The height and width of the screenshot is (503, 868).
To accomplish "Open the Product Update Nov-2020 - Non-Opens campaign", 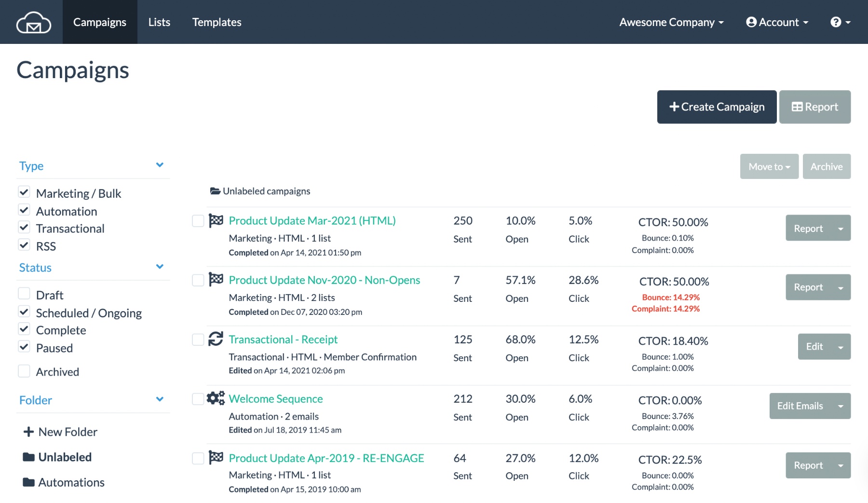I will [x=324, y=280].
